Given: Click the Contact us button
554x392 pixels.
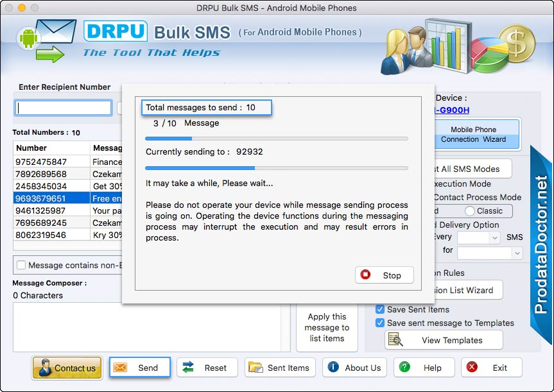Looking at the screenshot, I should [67, 368].
